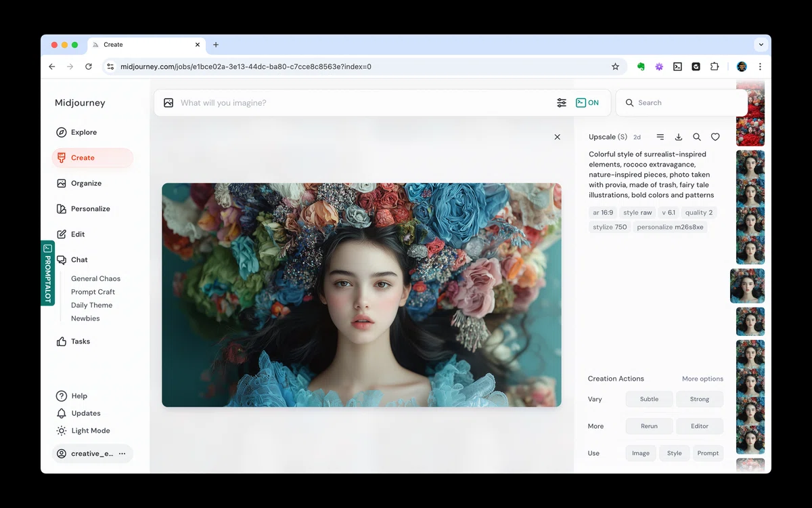Select the highlighted single portrait thumbnail
This screenshot has height=508, width=812.
(x=748, y=286)
